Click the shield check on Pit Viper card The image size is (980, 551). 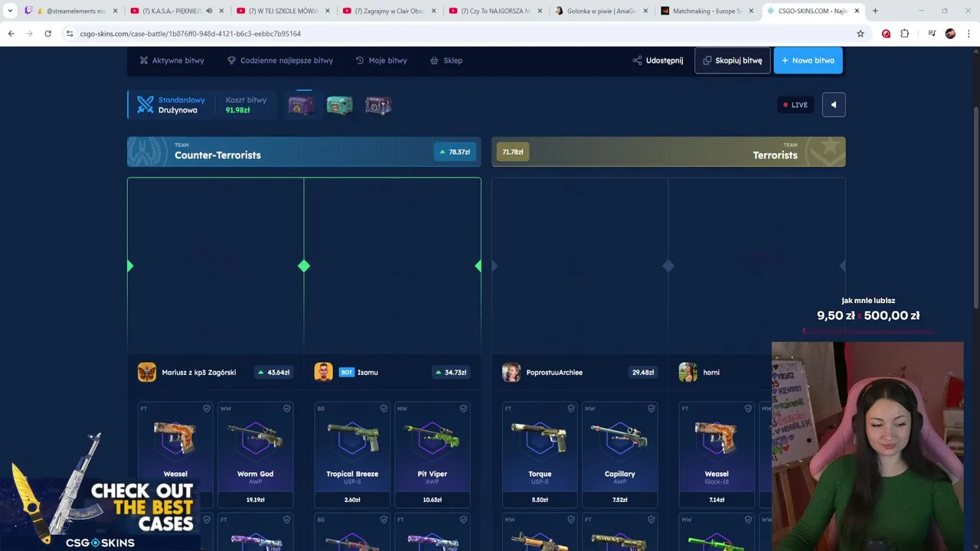463,409
